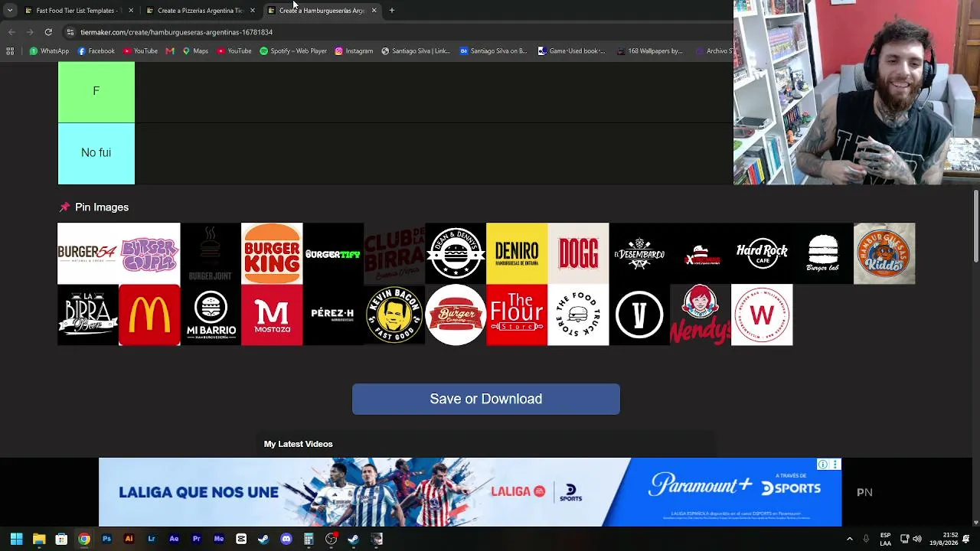The height and width of the screenshot is (551, 980).
Task: Launch Lightroom from the taskbar
Action: click(152, 539)
